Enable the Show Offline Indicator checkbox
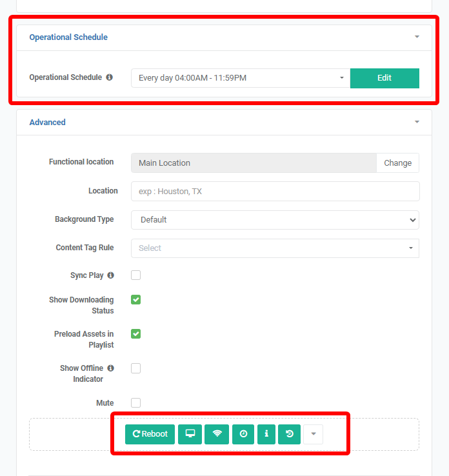The height and width of the screenshot is (476, 449). (135, 368)
